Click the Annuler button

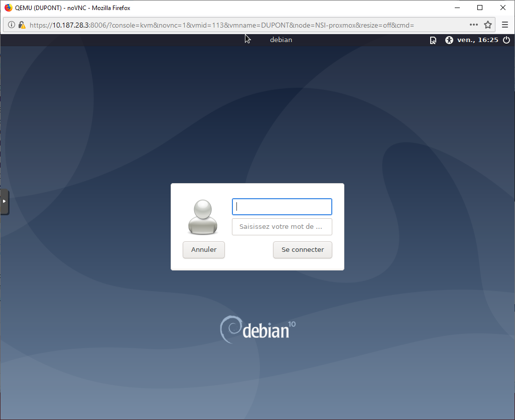(204, 250)
